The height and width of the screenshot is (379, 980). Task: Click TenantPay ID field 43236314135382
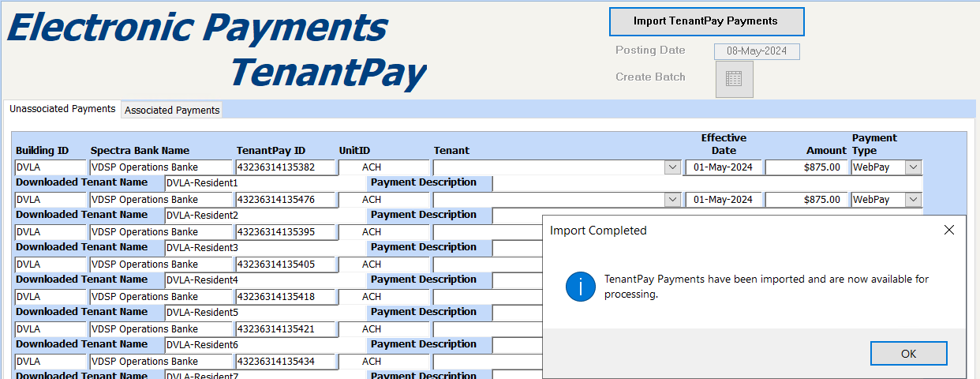coord(286,167)
